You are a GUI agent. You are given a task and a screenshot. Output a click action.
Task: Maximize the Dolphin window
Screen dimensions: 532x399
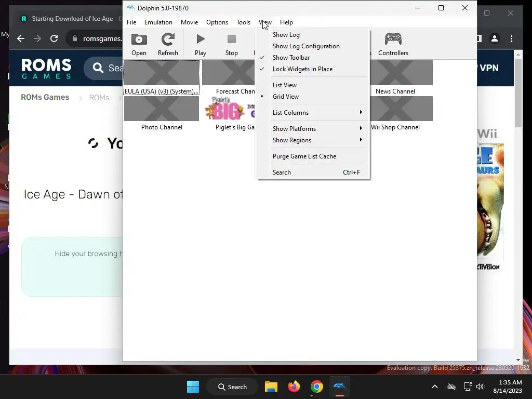pos(441,8)
